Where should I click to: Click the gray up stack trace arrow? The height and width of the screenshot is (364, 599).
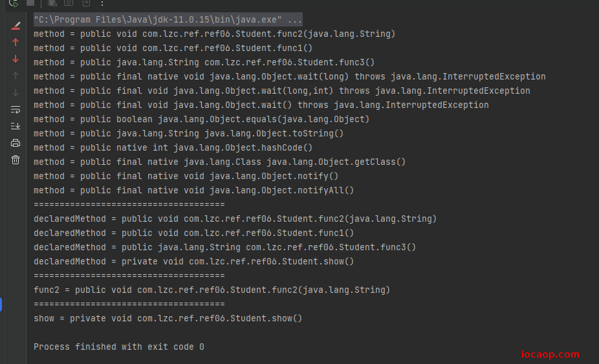click(16, 76)
